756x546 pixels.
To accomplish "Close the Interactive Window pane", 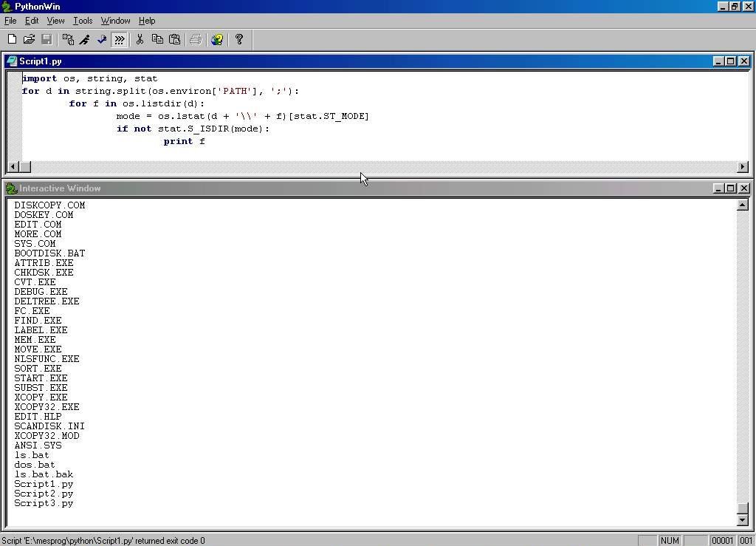I will (x=743, y=188).
